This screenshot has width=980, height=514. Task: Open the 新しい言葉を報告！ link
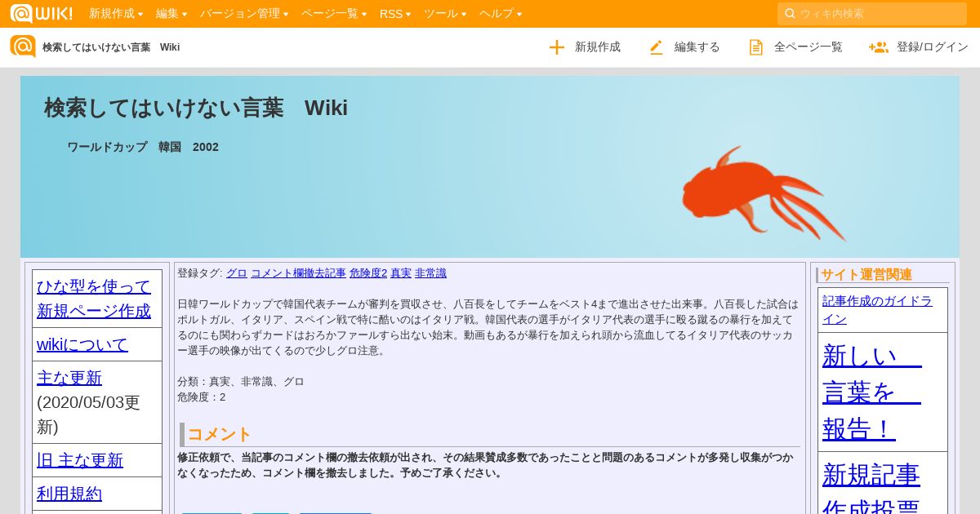[872, 392]
